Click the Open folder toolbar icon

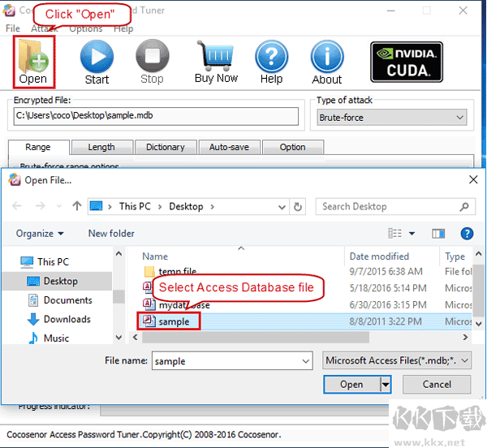33,62
